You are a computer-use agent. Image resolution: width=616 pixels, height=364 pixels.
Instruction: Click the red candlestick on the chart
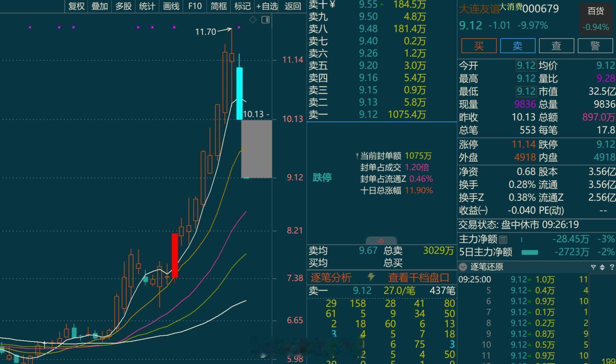pyautogui.click(x=175, y=255)
